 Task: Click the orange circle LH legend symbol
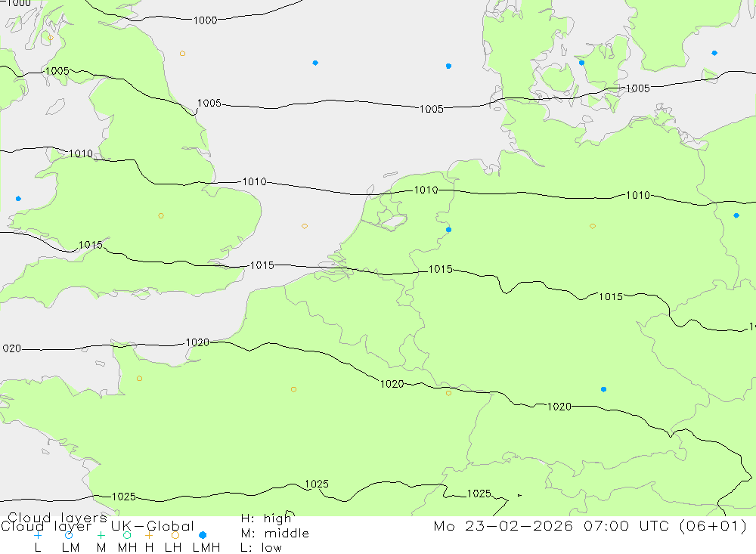click(x=175, y=535)
